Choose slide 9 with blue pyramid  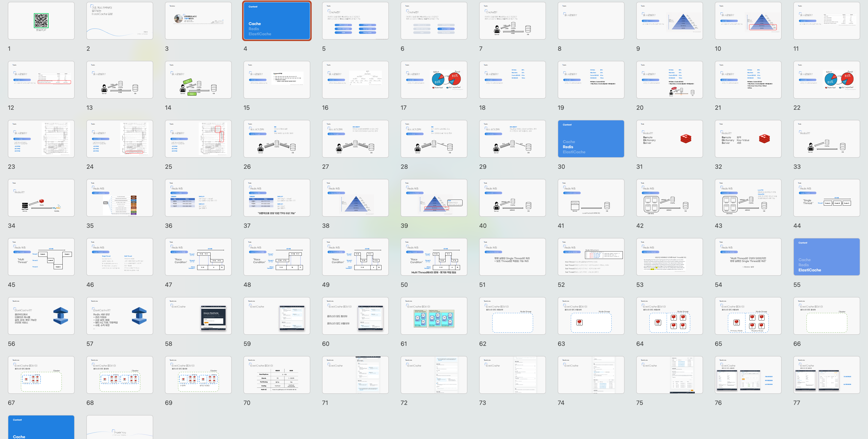click(x=669, y=21)
